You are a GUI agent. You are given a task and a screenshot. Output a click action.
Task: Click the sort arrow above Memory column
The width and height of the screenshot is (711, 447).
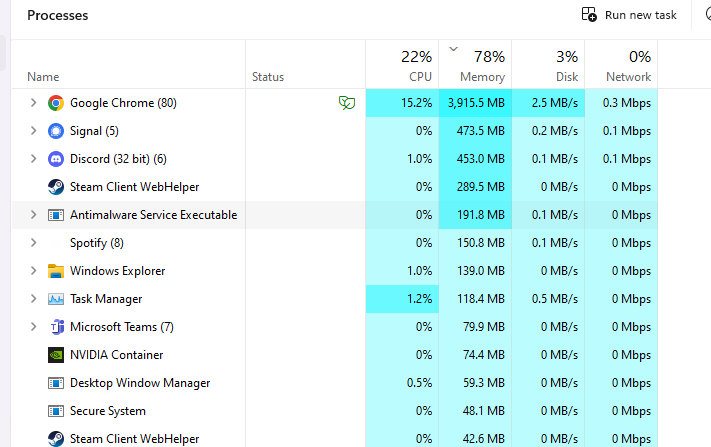[453, 49]
